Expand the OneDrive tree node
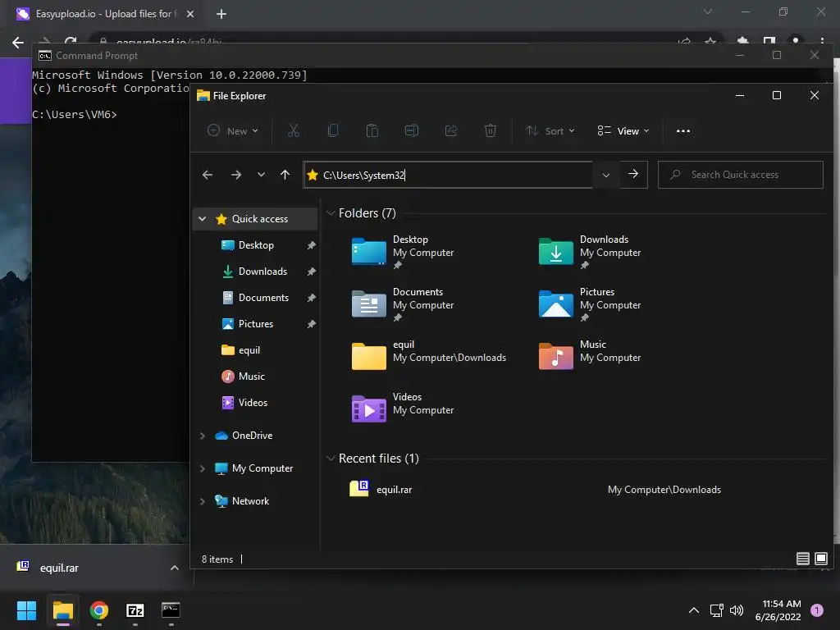Image resolution: width=840 pixels, height=630 pixels. coord(202,436)
